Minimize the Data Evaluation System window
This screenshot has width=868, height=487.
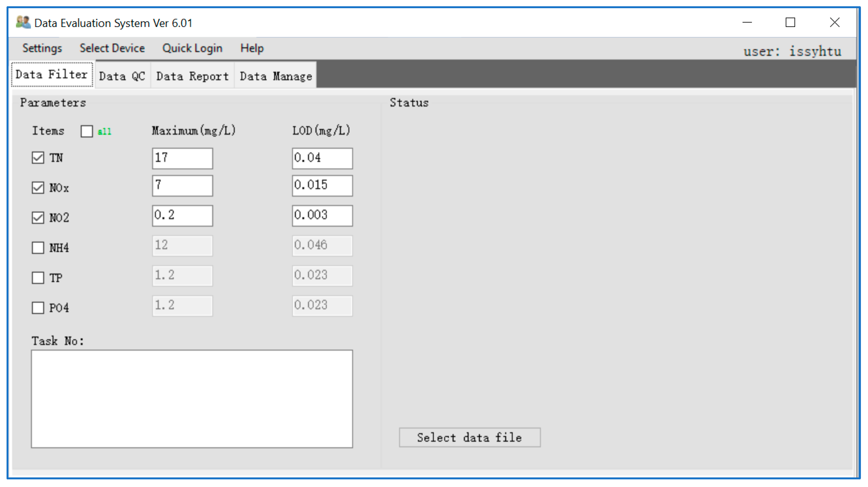click(747, 23)
